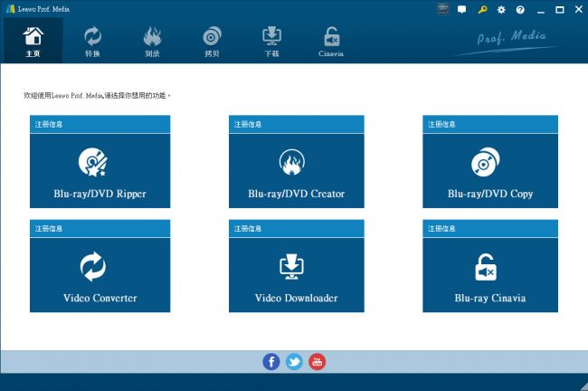
Task: Open YouTube channel via footer icon
Action: click(x=317, y=362)
